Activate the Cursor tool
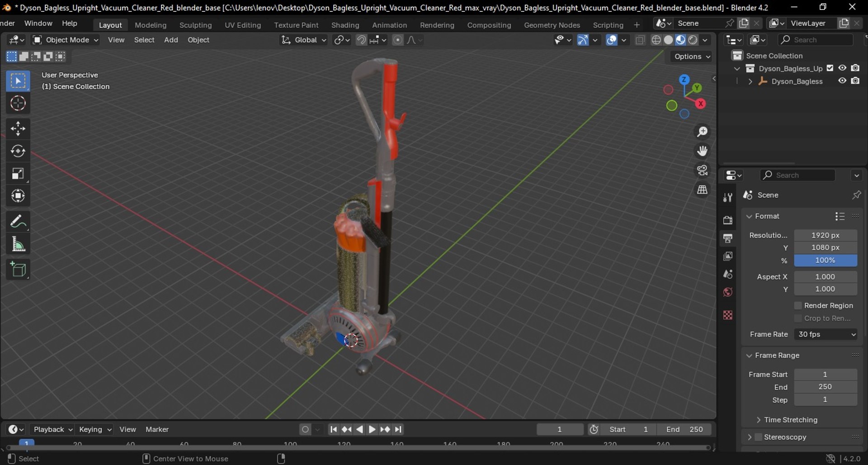The width and height of the screenshot is (868, 465). tap(18, 104)
